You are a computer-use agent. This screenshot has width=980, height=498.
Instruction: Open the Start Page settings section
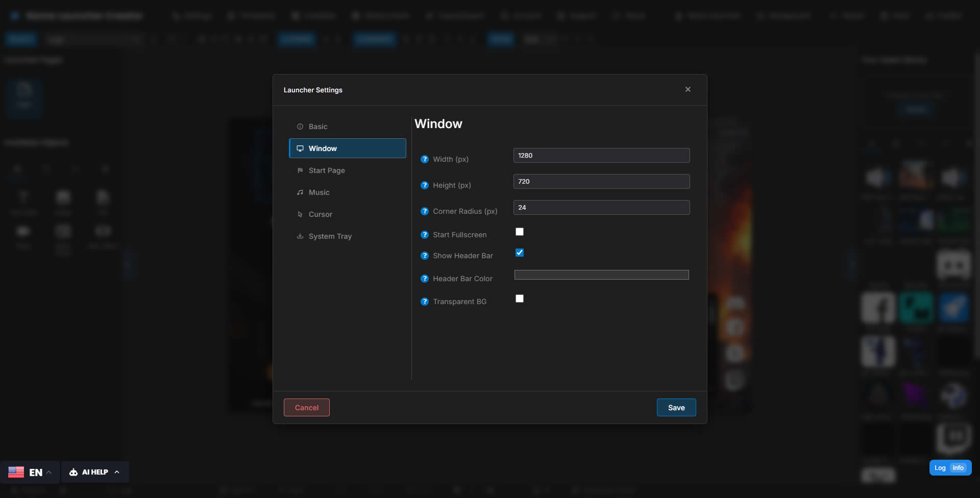point(327,170)
